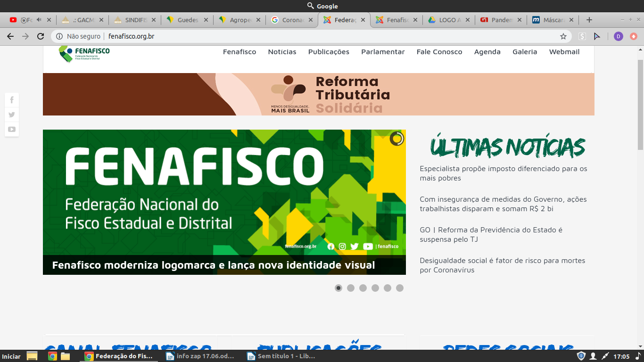Click the slider pause/progress circle icon
The image size is (644, 362).
[397, 139]
